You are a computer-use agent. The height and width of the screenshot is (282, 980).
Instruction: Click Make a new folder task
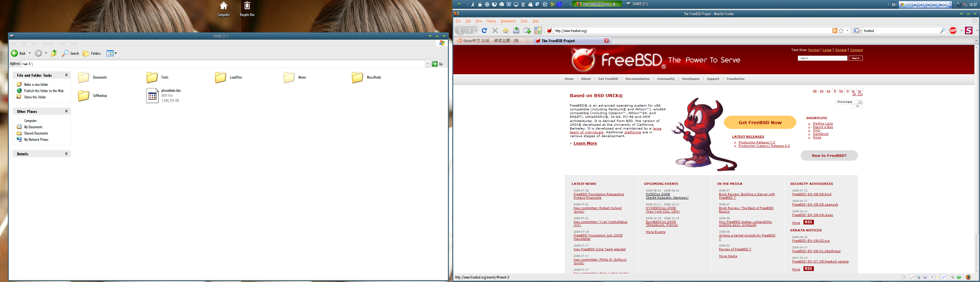click(36, 85)
